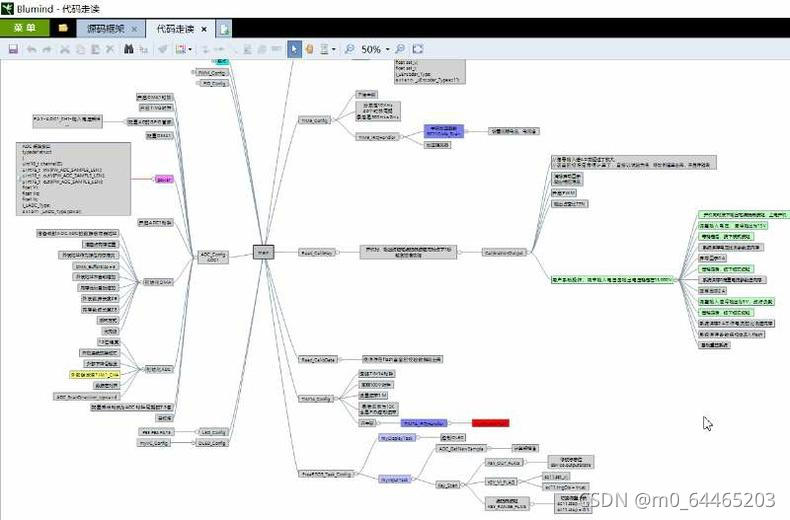790x520 pixels.
Task: Select the Oled_Config node
Action: click(x=214, y=443)
